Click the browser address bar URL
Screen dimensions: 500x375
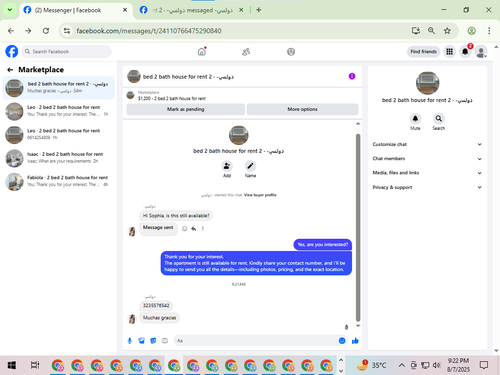tap(149, 31)
